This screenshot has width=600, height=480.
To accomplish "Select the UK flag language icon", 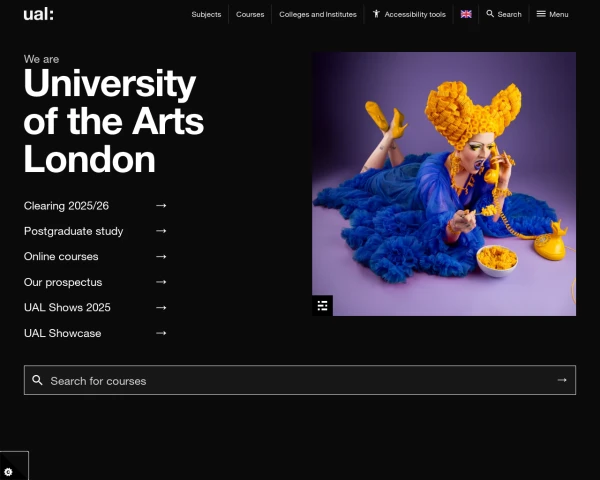I will pyautogui.click(x=466, y=14).
